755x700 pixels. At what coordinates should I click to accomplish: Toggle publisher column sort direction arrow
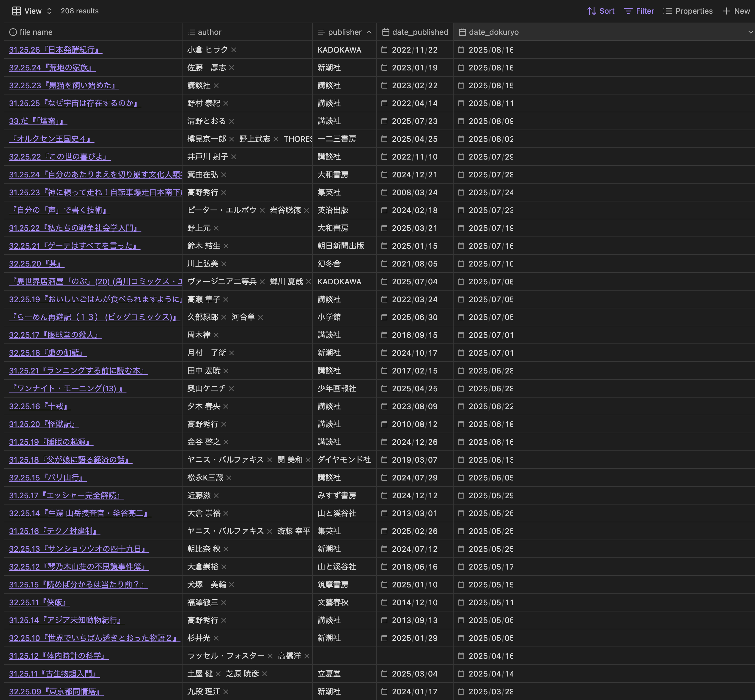(369, 32)
